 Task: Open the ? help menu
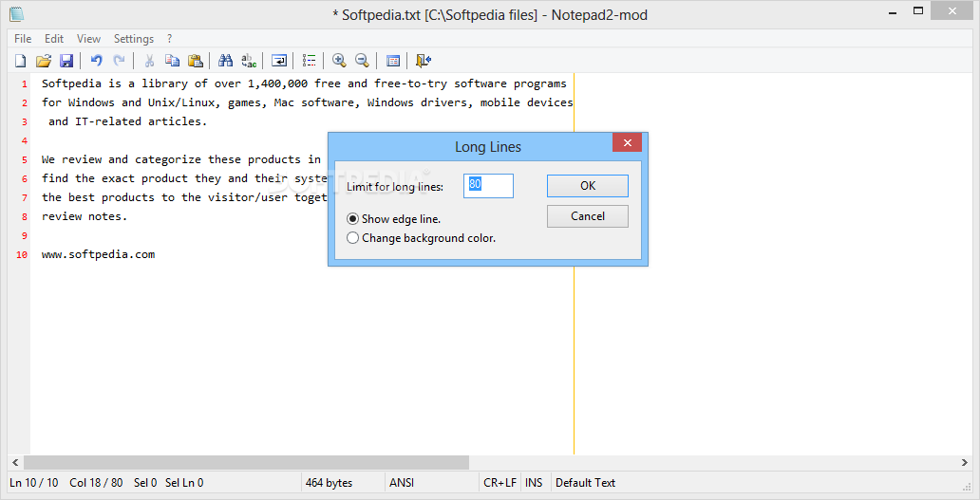[170, 39]
